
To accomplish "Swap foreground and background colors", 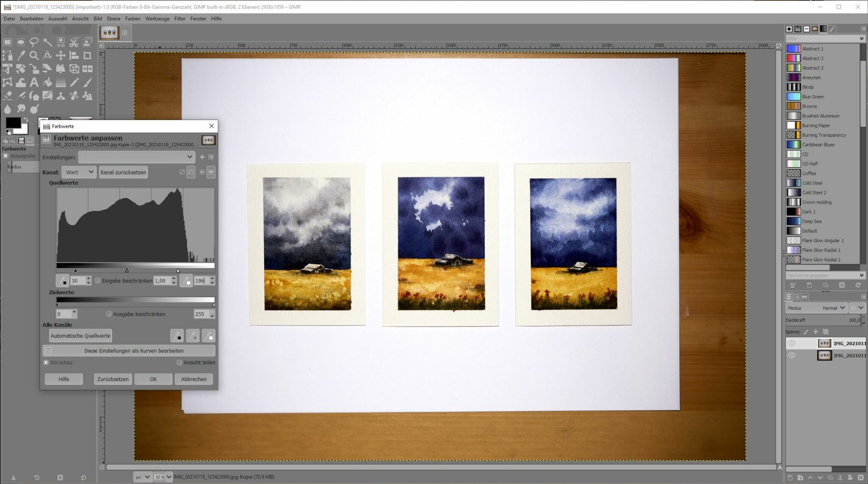I will [26, 120].
